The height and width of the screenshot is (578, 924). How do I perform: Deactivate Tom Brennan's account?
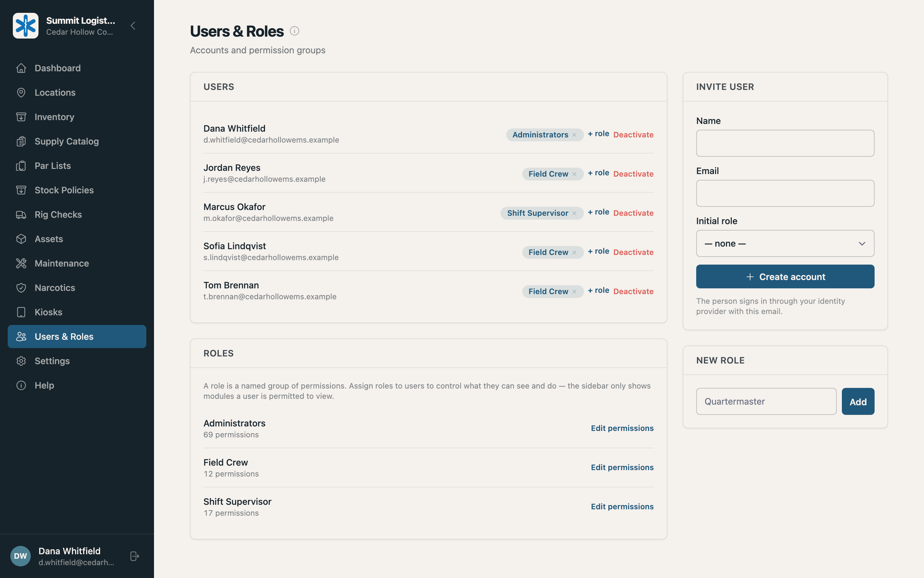pos(633,292)
